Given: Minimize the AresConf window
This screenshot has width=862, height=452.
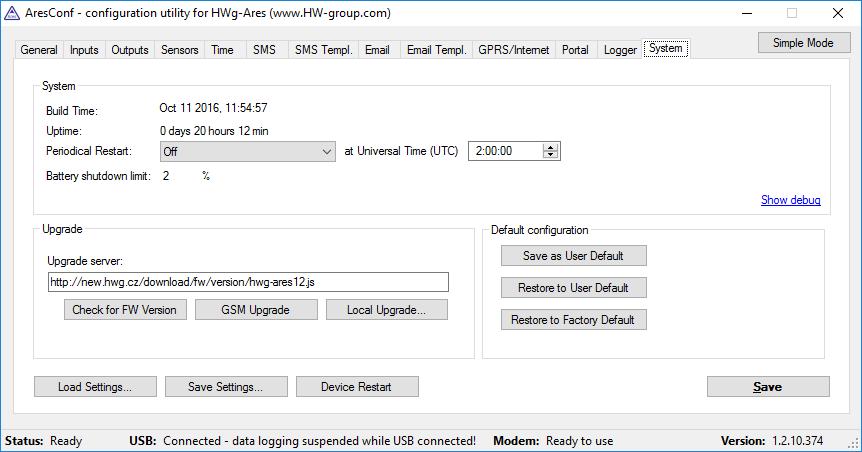Looking at the screenshot, I should 747,13.
